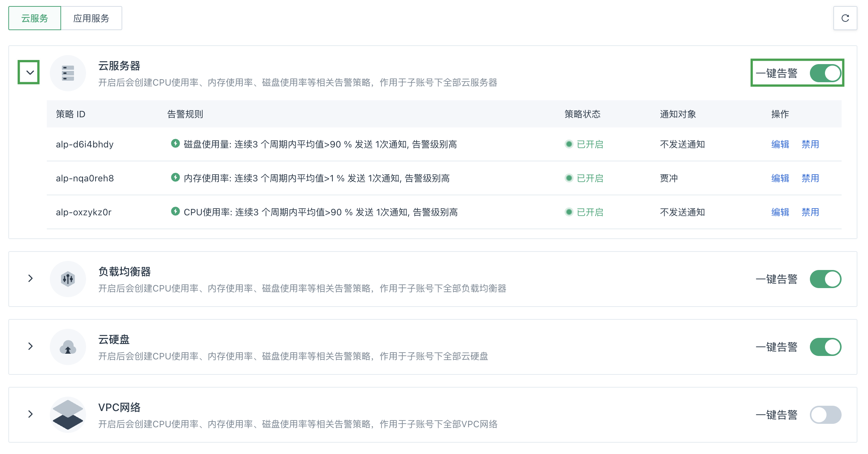Switch to the 云服务 tab
The height and width of the screenshot is (454, 868).
[x=35, y=18]
